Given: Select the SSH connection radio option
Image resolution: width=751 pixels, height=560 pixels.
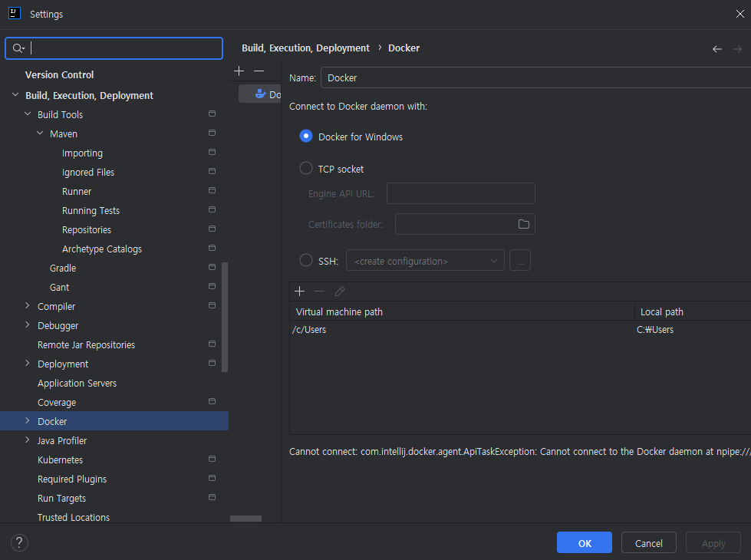Looking at the screenshot, I should coord(305,260).
